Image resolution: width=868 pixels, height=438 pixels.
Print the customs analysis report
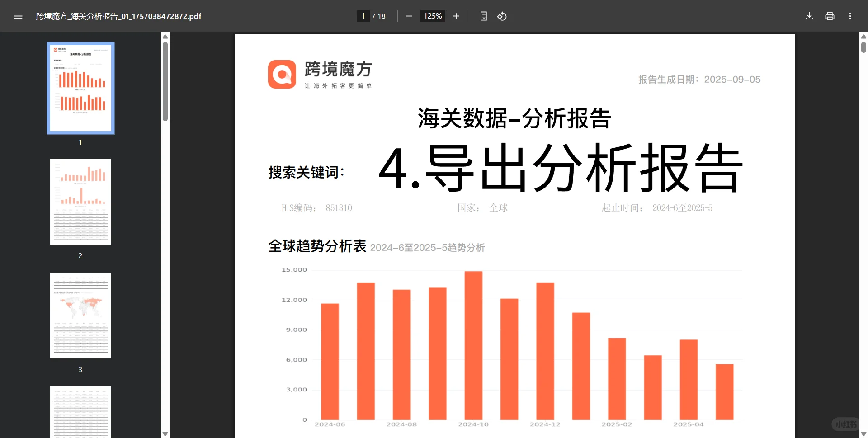(830, 16)
